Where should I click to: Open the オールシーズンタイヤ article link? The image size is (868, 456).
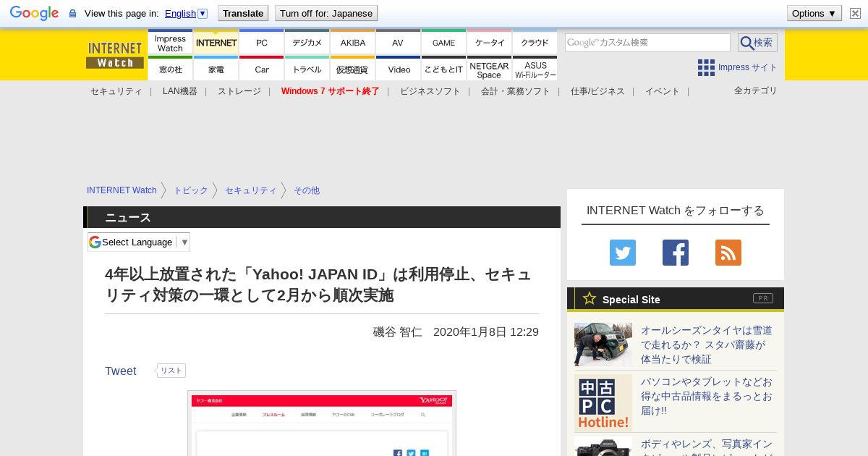tap(707, 345)
